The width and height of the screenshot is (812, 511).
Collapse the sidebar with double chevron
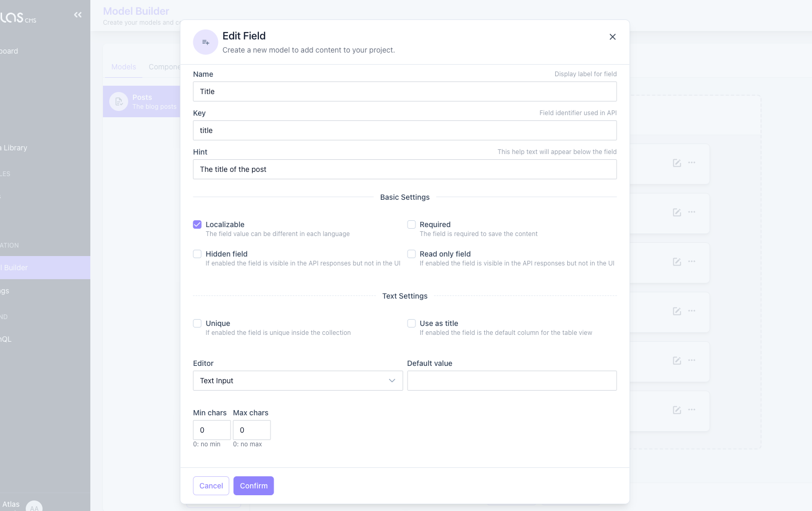tap(78, 15)
